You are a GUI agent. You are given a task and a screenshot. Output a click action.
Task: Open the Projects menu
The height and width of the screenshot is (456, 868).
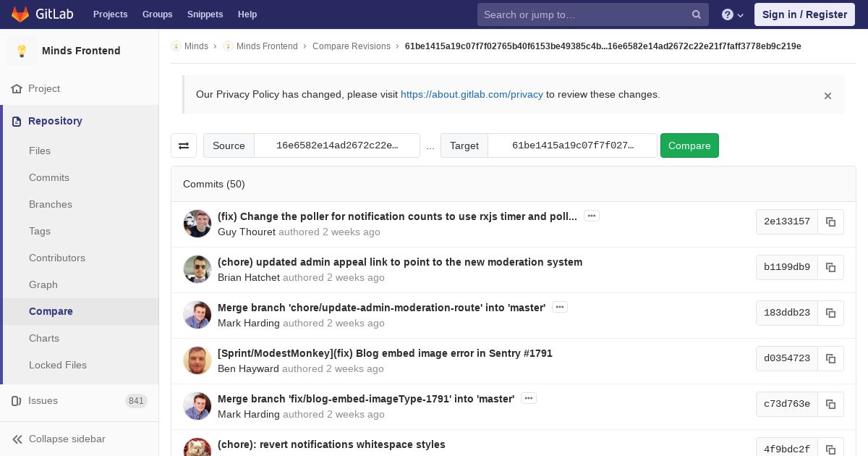pyautogui.click(x=110, y=14)
